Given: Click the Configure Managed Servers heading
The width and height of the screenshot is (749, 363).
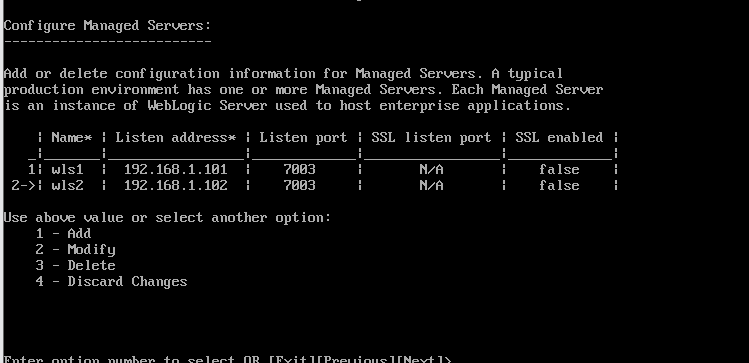Looking at the screenshot, I should coord(107,26).
